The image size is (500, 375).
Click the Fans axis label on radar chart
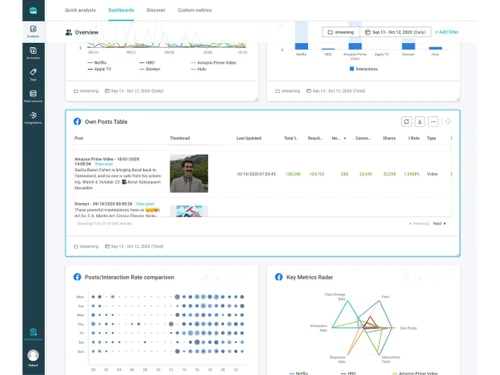click(385, 297)
